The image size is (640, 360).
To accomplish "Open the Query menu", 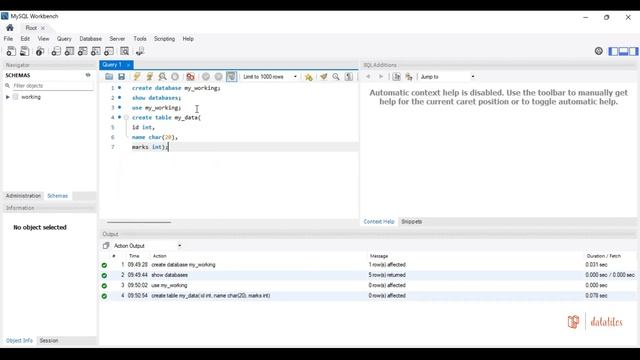I will (x=64, y=39).
